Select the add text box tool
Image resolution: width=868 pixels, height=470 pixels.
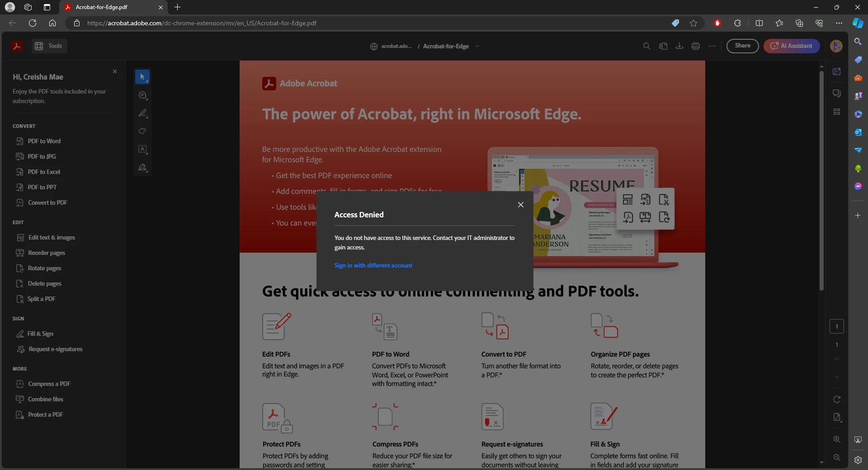[142, 149]
